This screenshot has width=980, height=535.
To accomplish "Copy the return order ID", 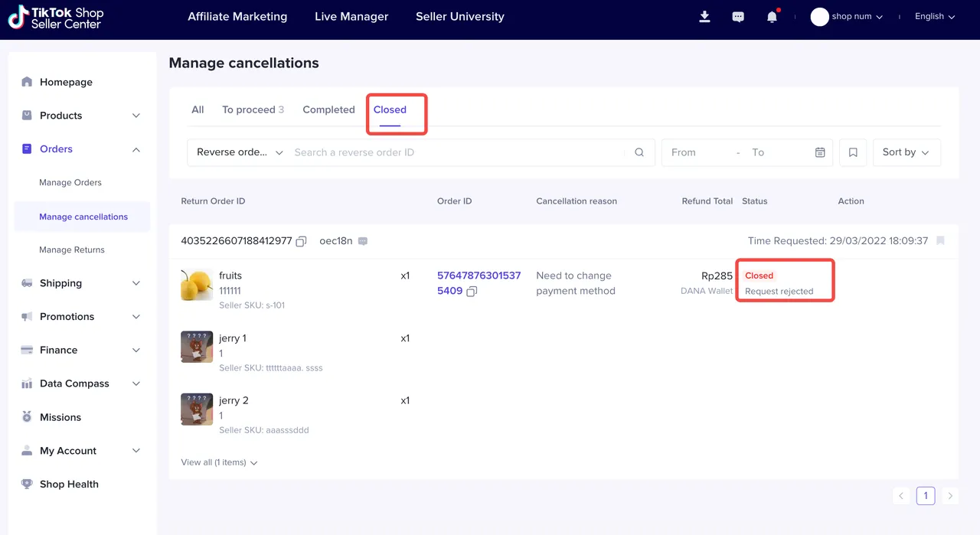I will coord(302,241).
